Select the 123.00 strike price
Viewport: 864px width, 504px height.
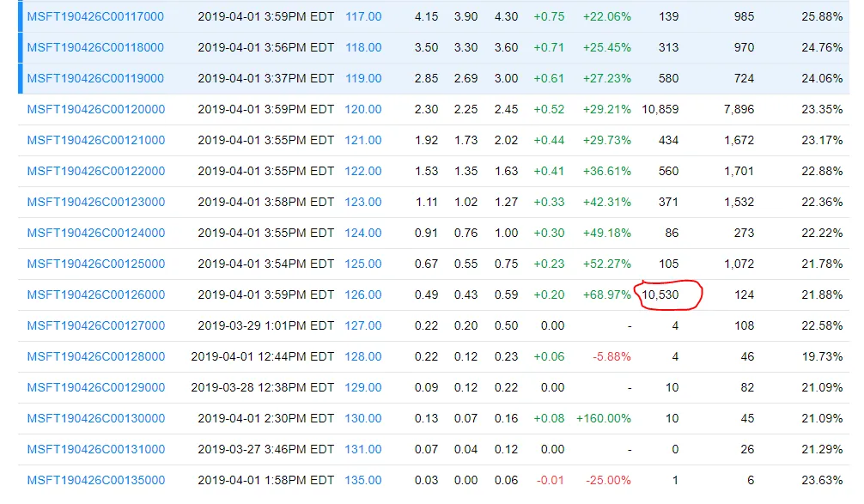pyautogui.click(x=363, y=202)
